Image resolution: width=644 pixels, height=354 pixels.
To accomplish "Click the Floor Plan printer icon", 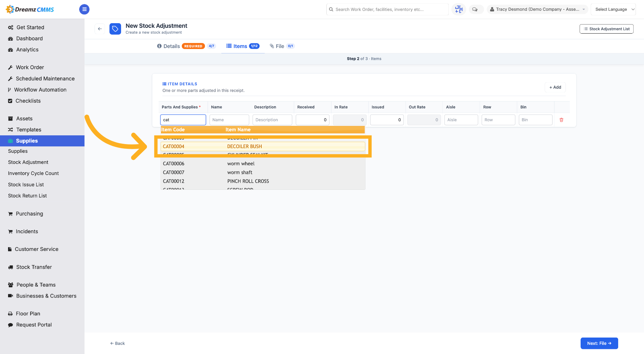I will coord(10,314).
